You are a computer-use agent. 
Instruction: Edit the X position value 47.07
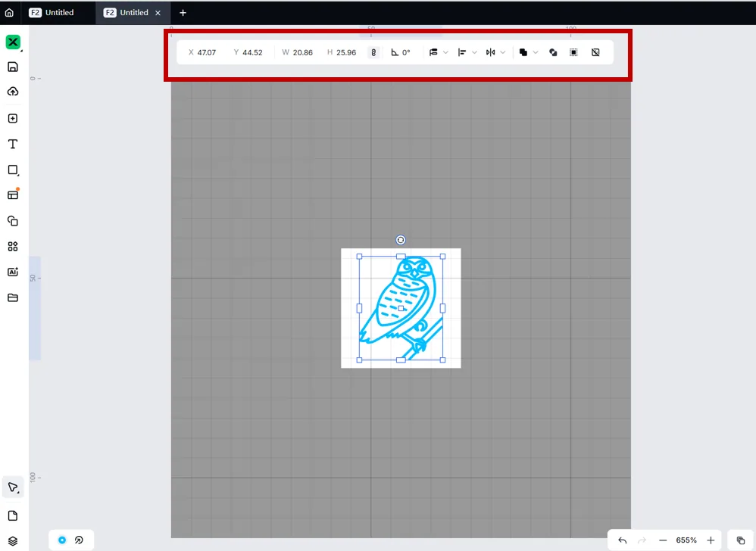click(x=206, y=52)
